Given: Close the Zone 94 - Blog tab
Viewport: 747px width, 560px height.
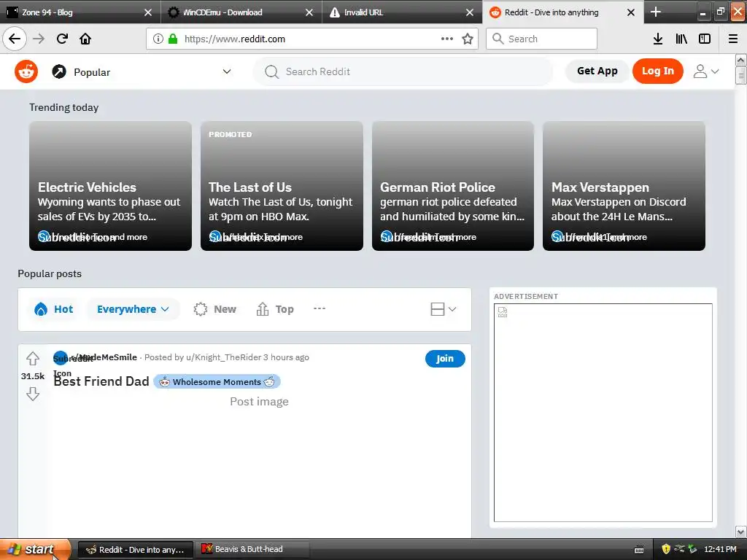Looking at the screenshot, I should pyautogui.click(x=148, y=12).
